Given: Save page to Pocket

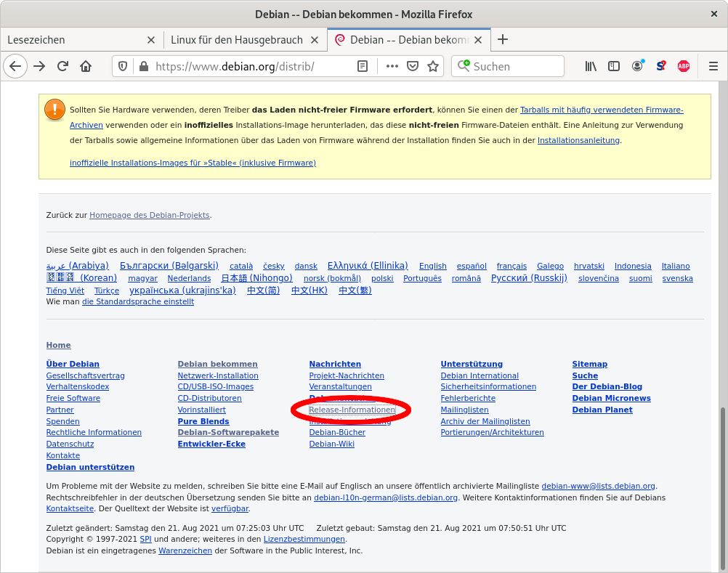Looking at the screenshot, I should click(x=413, y=66).
